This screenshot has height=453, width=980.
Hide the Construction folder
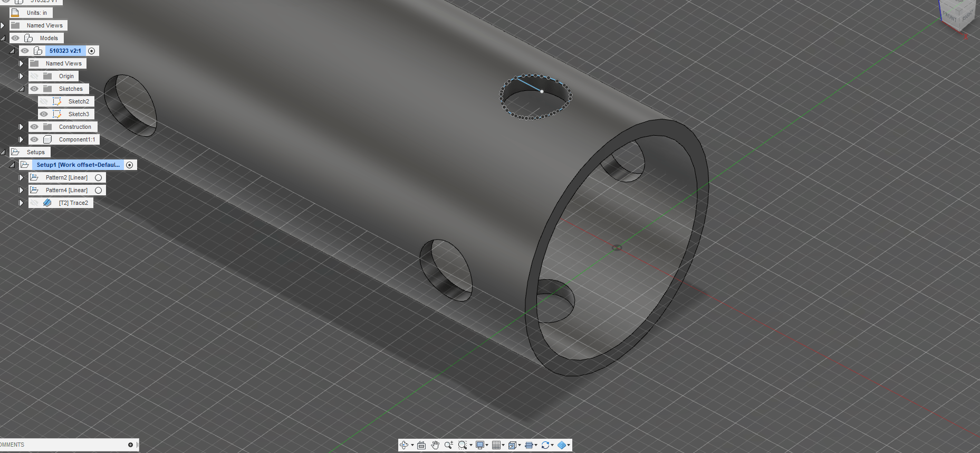coord(34,127)
